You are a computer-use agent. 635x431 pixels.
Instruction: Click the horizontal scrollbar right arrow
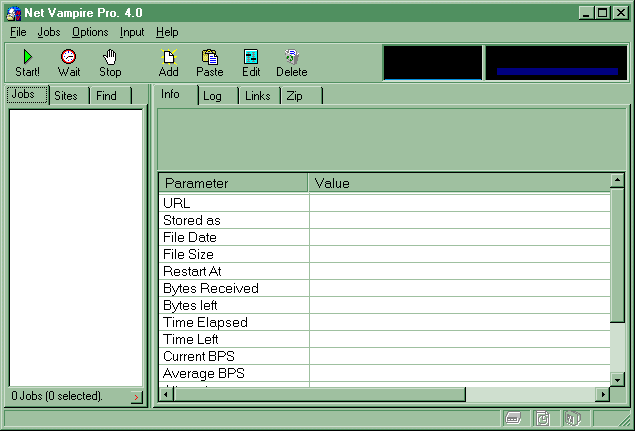(602, 394)
